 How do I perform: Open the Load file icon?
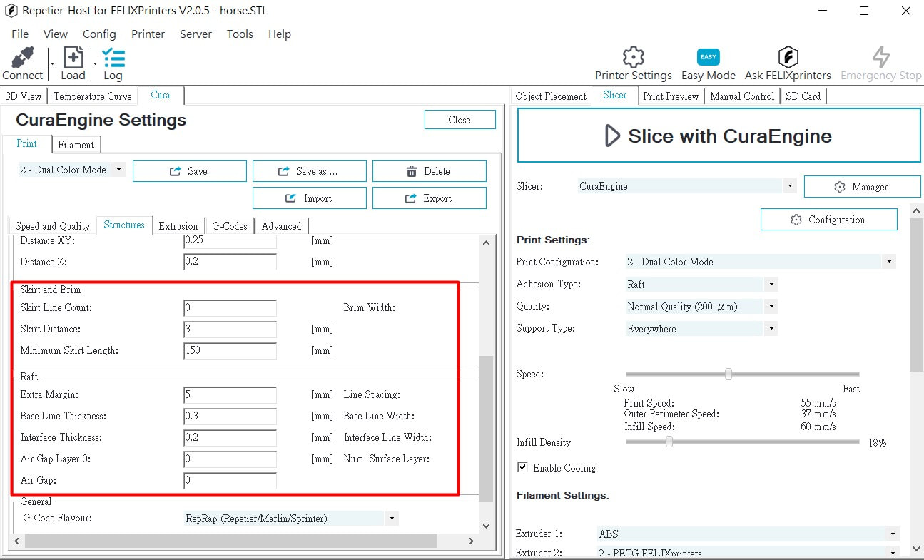point(73,58)
